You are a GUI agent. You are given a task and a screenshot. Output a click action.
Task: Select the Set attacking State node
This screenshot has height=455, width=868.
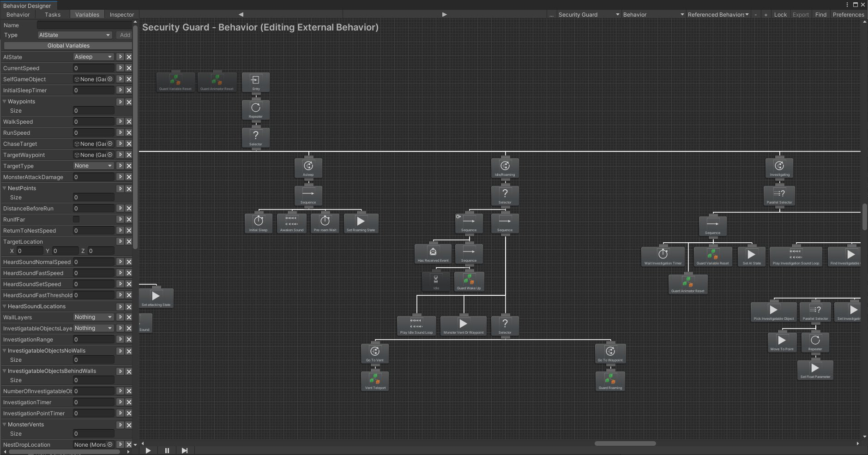pos(156,298)
